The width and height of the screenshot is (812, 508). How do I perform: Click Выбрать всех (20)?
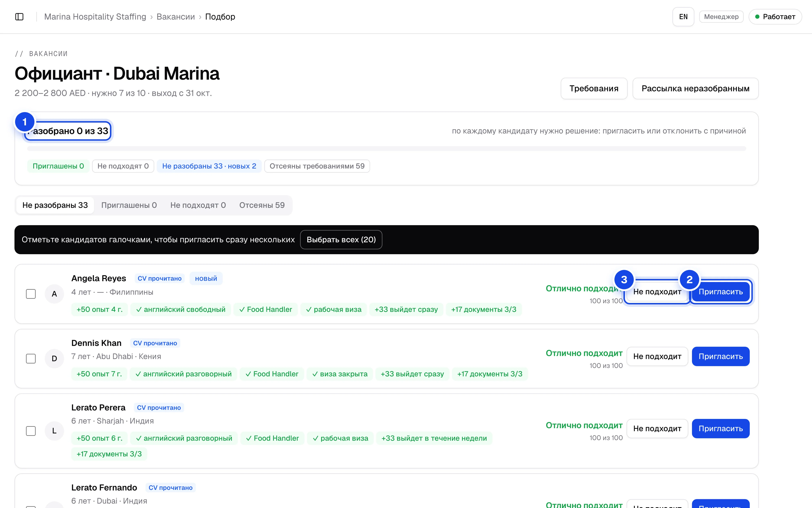tap(341, 240)
